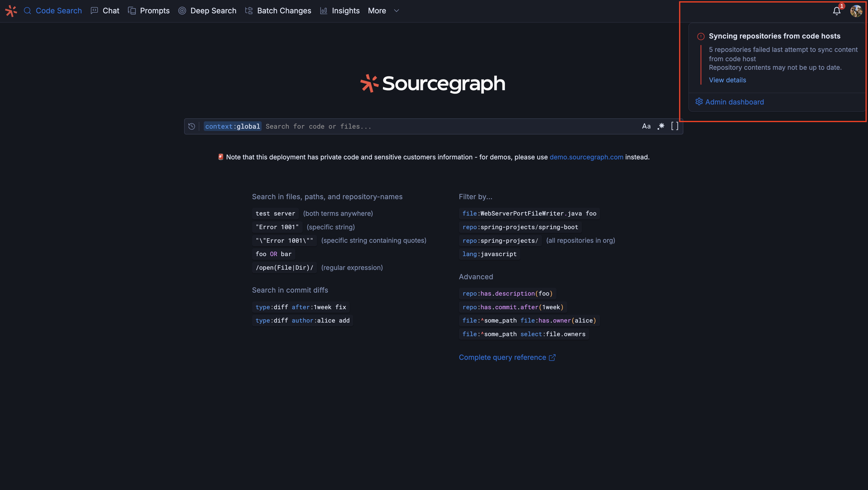Go to the Chat tab
The width and height of the screenshot is (868, 490).
(x=110, y=11)
